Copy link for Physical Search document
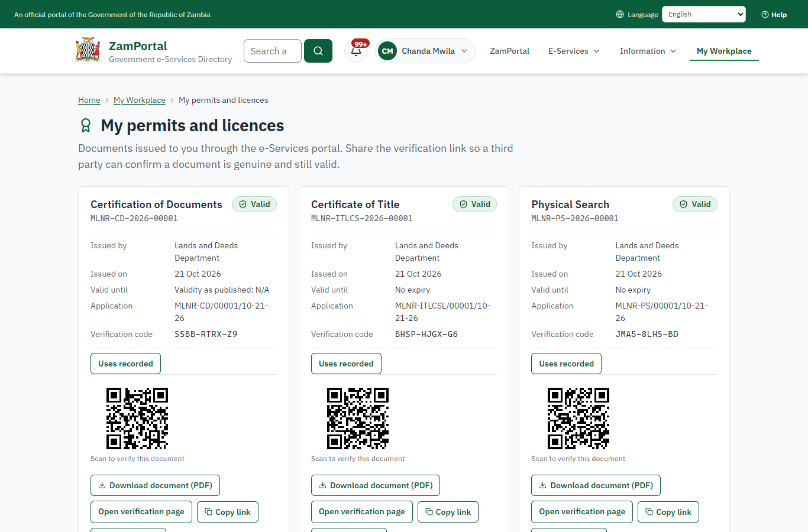The image size is (808, 532). click(668, 512)
